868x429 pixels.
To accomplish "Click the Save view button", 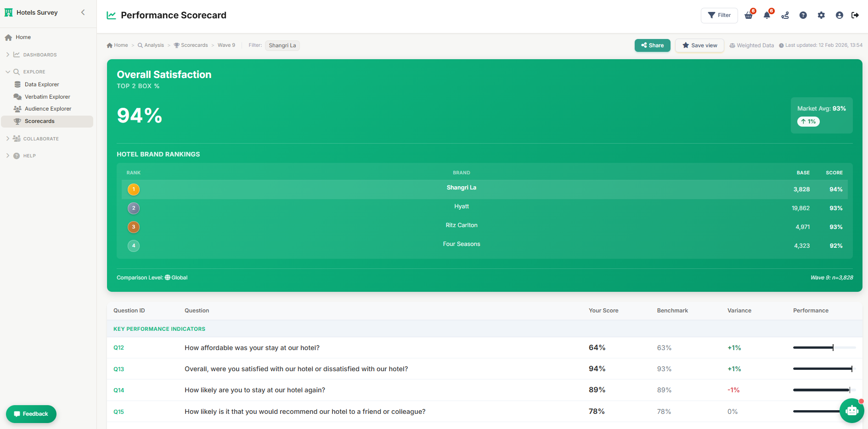I will [699, 45].
